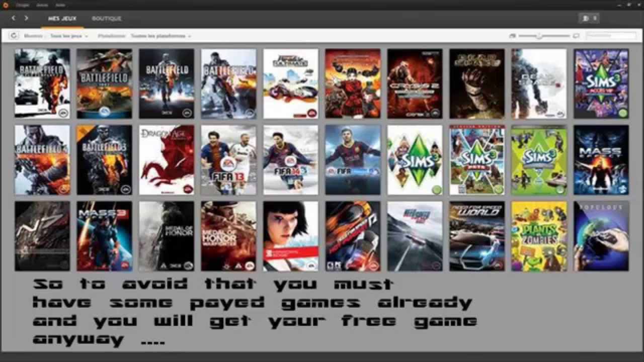Select the Burnout Paradise cover
Viewport: 644px width, 362px height.
pos(291,83)
